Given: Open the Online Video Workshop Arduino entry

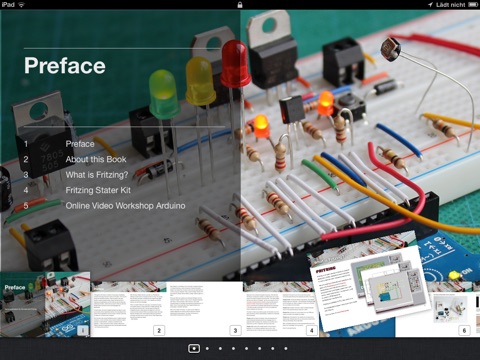Looking at the screenshot, I should pos(125,206).
